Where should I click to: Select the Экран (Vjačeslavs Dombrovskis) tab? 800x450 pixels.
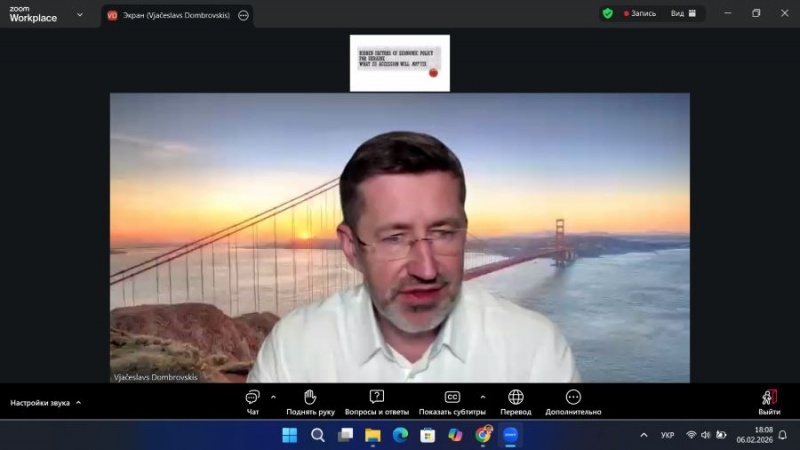click(x=170, y=15)
